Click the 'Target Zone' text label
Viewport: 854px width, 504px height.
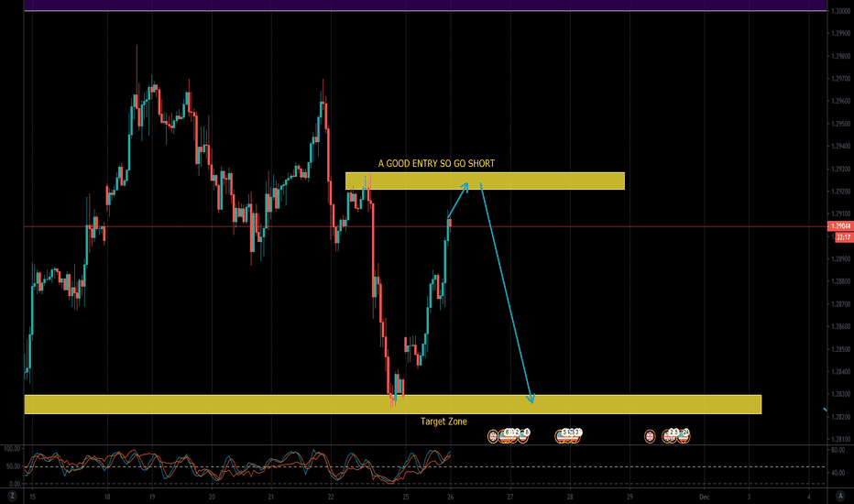pyautogui.click(x=443, y=422)
